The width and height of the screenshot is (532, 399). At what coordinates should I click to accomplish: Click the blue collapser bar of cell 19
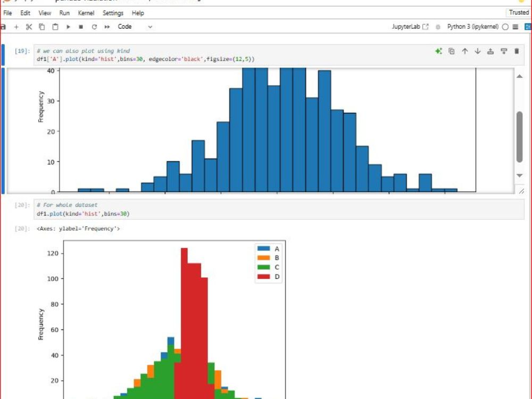pos(3,55)
